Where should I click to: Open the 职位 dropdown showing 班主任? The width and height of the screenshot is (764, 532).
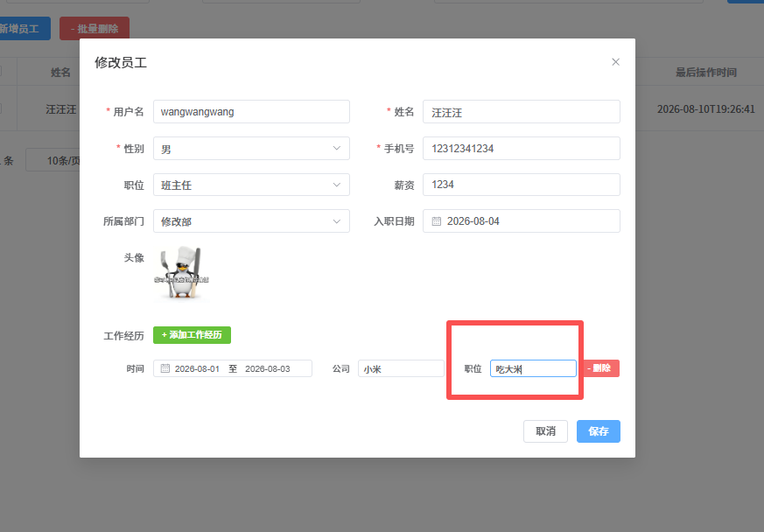pyautogui.click(x=251, y=185)
